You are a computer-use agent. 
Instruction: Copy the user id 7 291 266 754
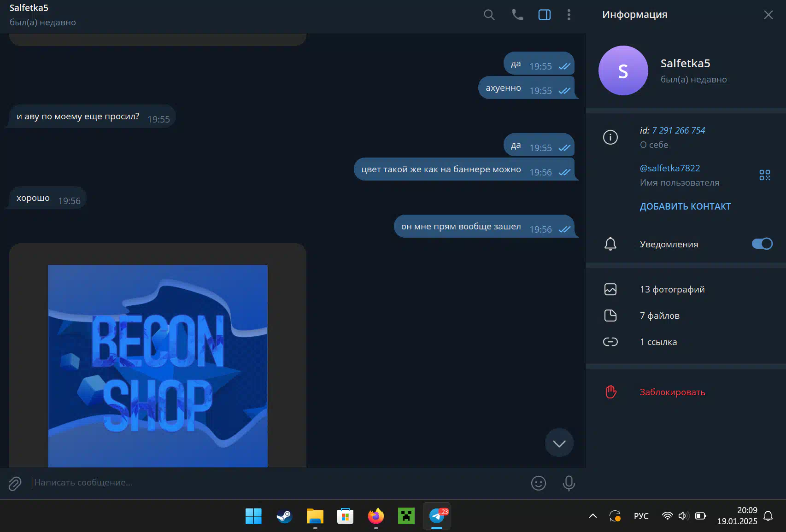(678, 130)
